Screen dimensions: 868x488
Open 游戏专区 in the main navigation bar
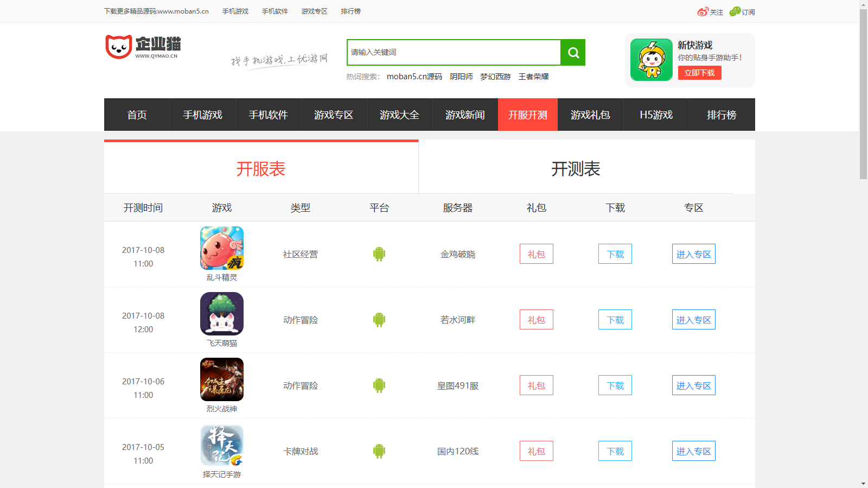coord(334,115)
